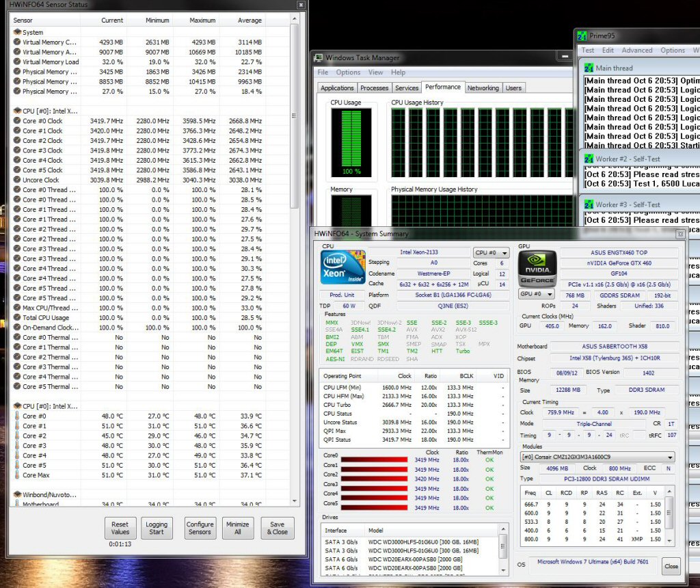The height and width of the screenshot is (588, 700).
Task: Select the ASUS SABERTOOTH X58 motherboard field
Action: click(615, 347)
